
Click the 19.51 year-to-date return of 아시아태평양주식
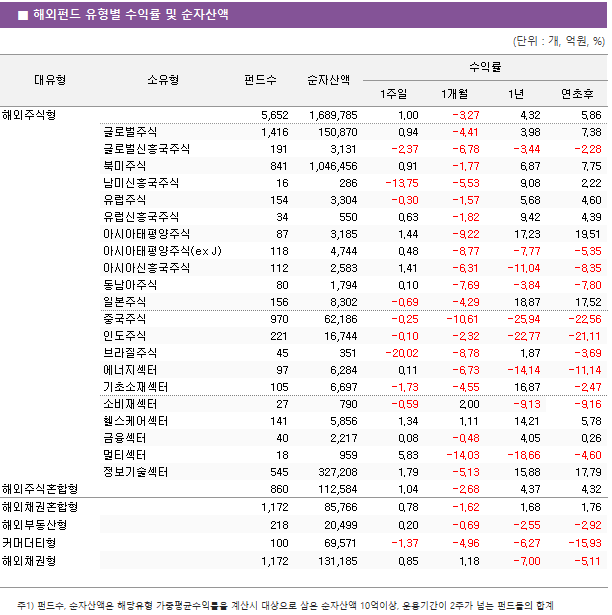(588, 234)
